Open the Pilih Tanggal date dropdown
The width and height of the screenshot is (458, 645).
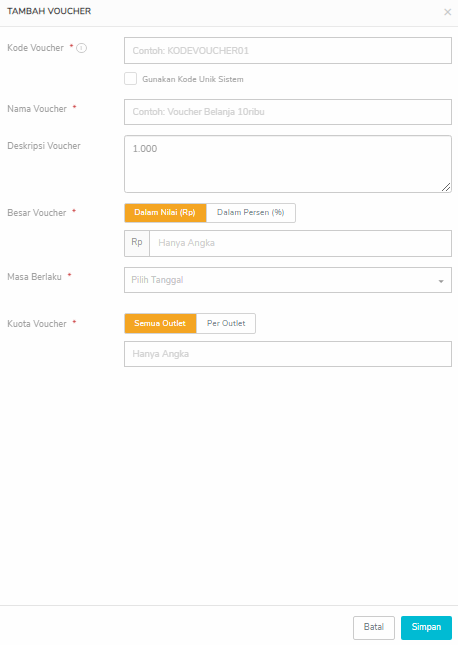[x=288, y=280]
